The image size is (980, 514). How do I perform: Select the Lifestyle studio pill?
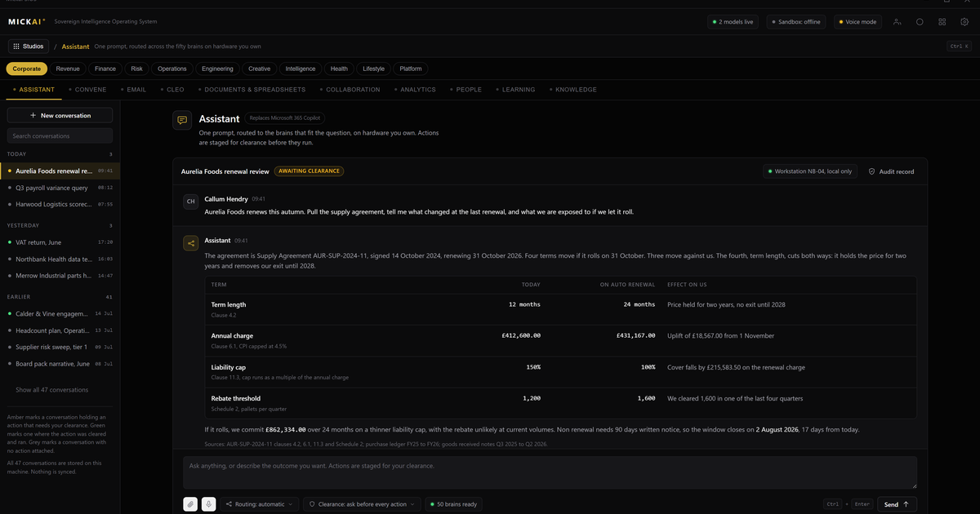374,69
